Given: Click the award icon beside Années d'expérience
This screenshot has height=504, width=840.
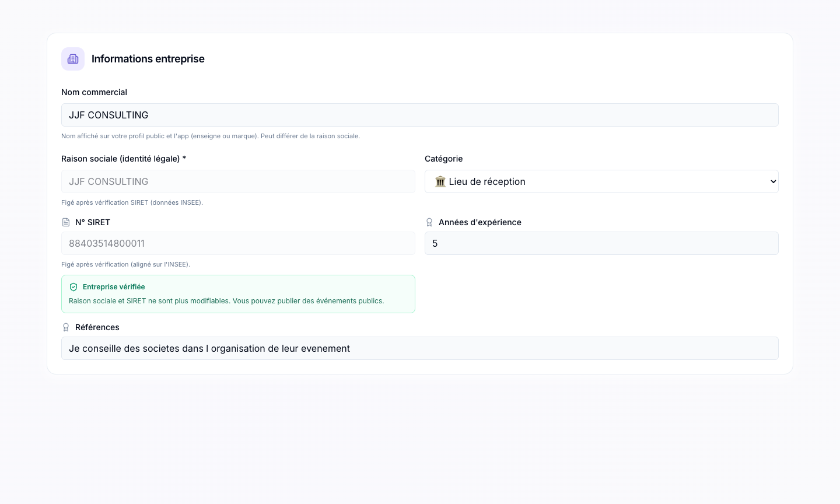Looking at the screenshot, I should 429,222.
